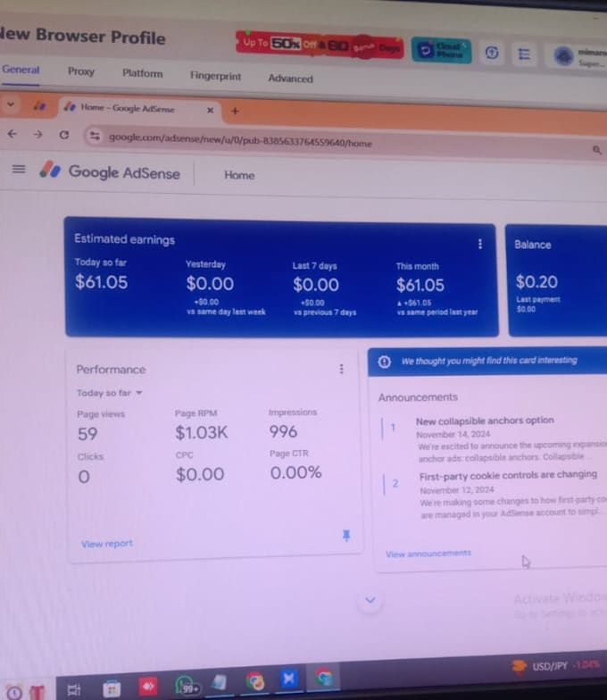Viewport: 607px width, 700px height.
Task: Open the View announcements link
Action: coord(428,554)
